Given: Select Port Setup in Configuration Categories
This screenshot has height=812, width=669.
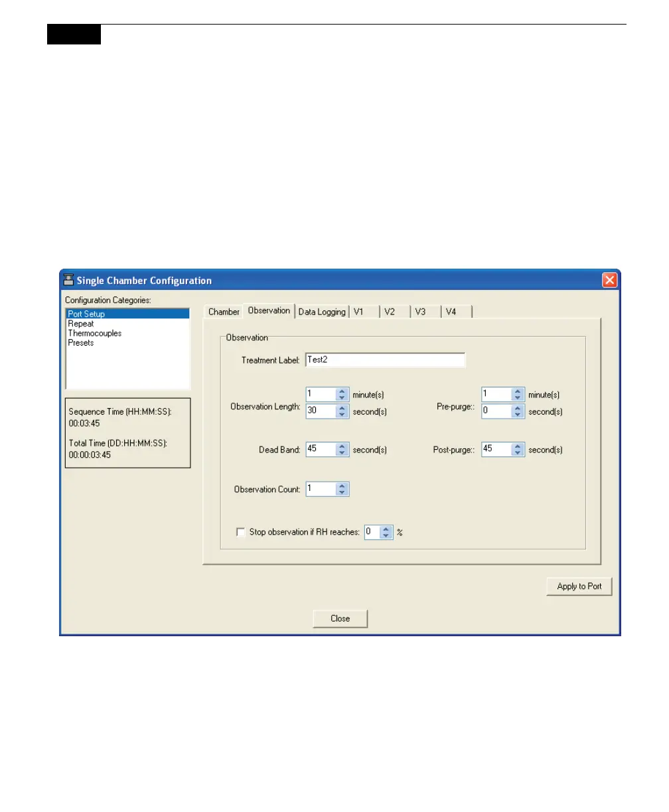Looking at the screenshot, I should coord(127,314).
